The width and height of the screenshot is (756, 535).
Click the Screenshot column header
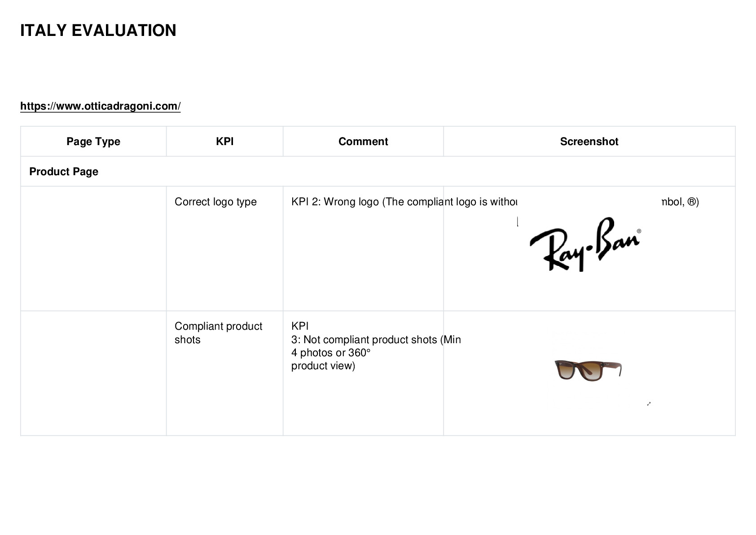click(x=589, y=141)
